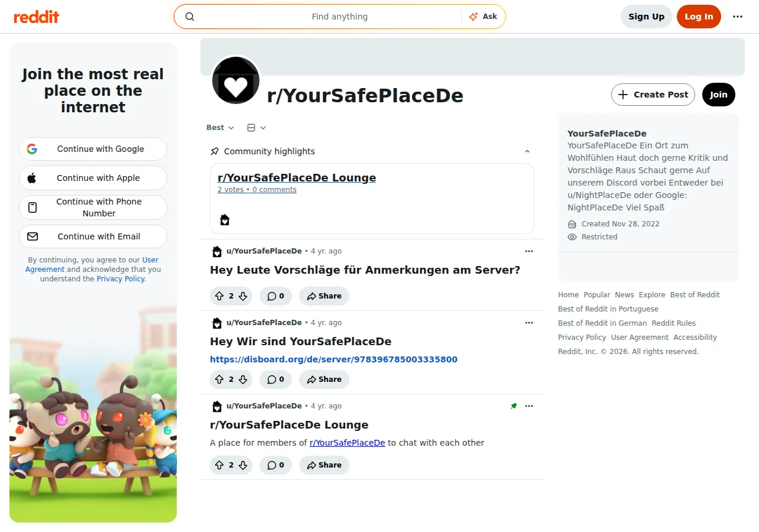Screen dimensions: 759x532
Task: Open the footer News link
Action: 624,295
